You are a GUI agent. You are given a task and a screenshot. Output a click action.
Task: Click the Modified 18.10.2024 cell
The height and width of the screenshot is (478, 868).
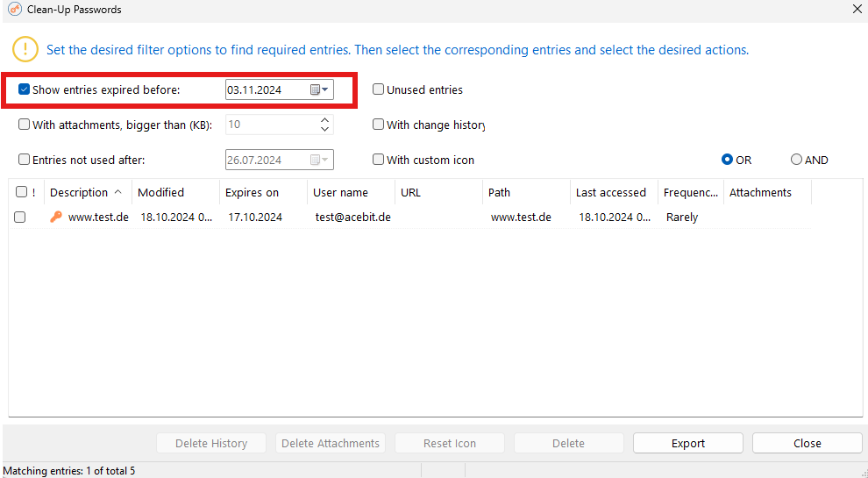pyautogui.click(x=176, y=218)
